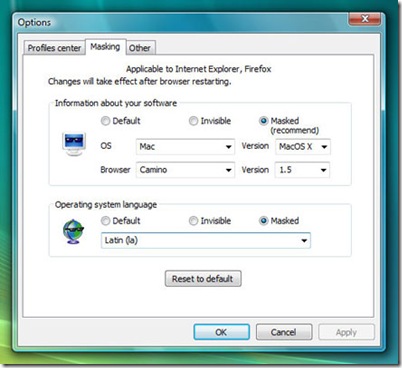Confirm with the OK button
This screenshot has height=368, width=402.
[221, 332]
